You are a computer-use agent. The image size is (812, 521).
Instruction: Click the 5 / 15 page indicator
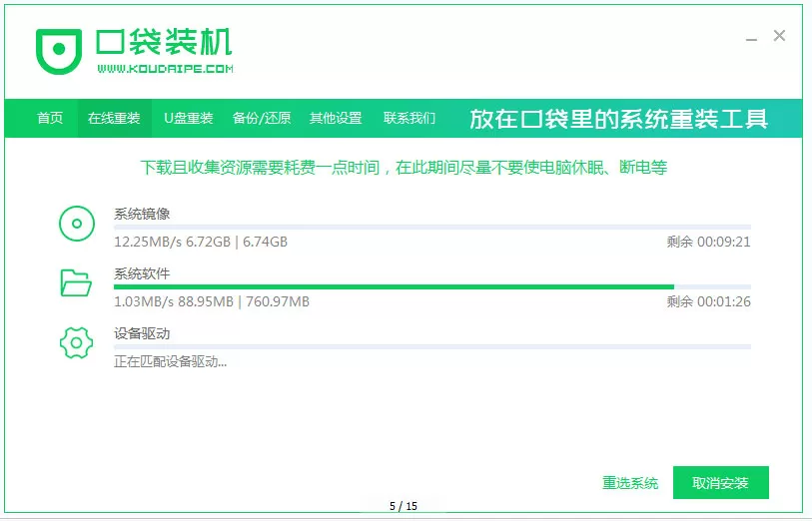click(x=404, y=506)
